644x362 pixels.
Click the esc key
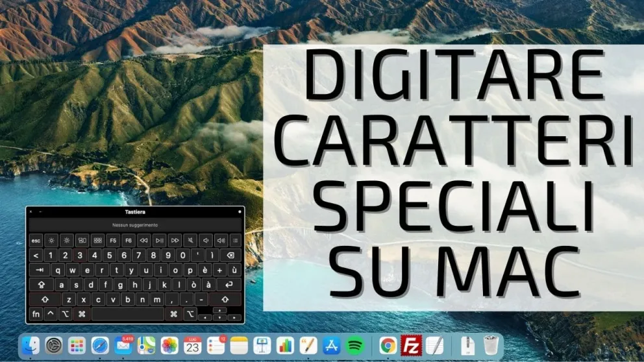click(36, 241)
